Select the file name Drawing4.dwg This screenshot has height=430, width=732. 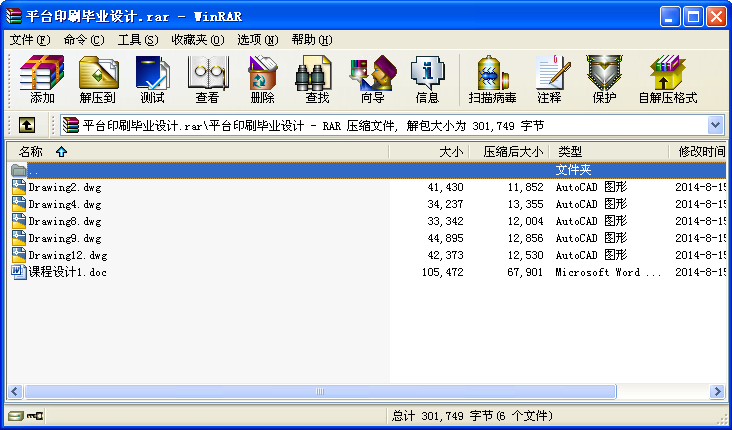click(65, 204)
